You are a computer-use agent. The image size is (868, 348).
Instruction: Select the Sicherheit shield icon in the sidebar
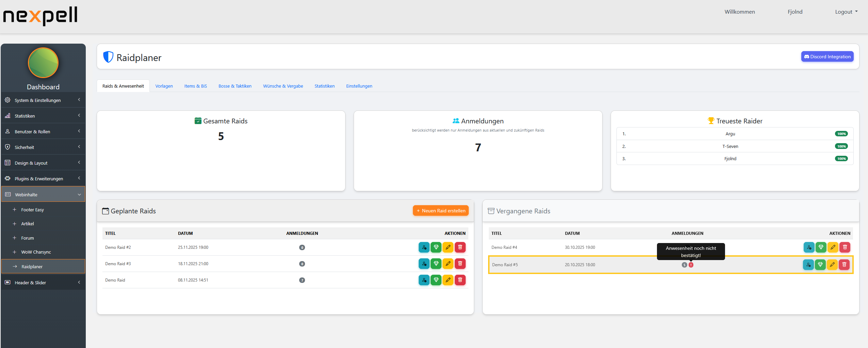[x=7, y=147]
